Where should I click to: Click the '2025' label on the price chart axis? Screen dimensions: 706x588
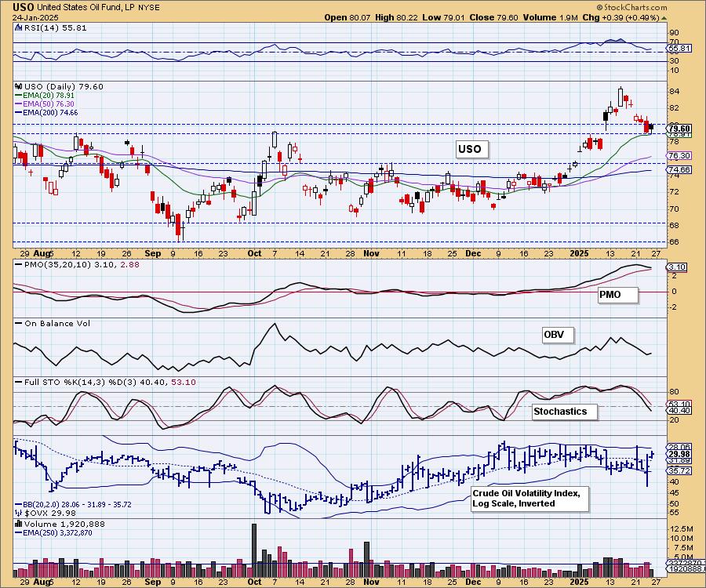tap(579, 253)
